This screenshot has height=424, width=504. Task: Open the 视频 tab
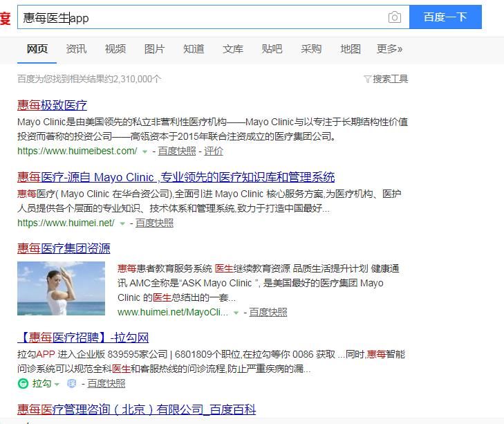(x=115, y=49)
